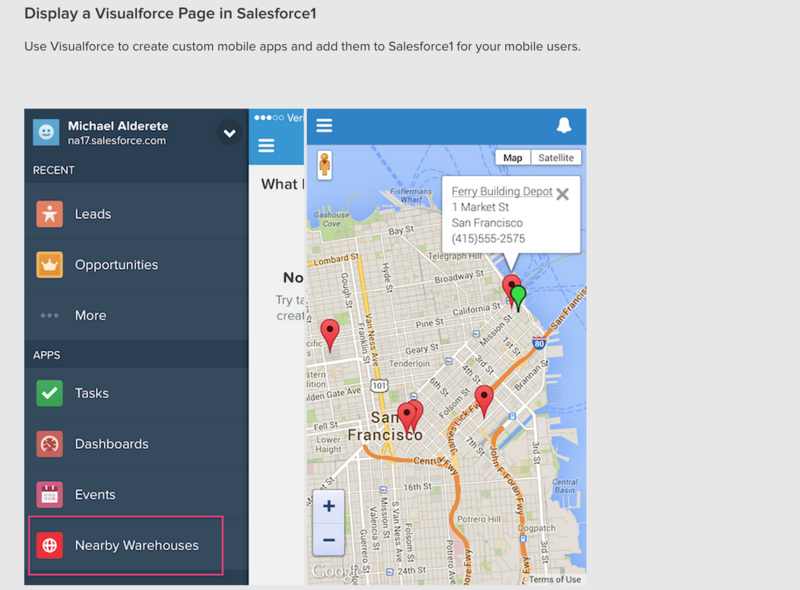Click the (415)555-2575 phone number
The height and width of the screenshot is (590, 800).
(x=488, y=238)
